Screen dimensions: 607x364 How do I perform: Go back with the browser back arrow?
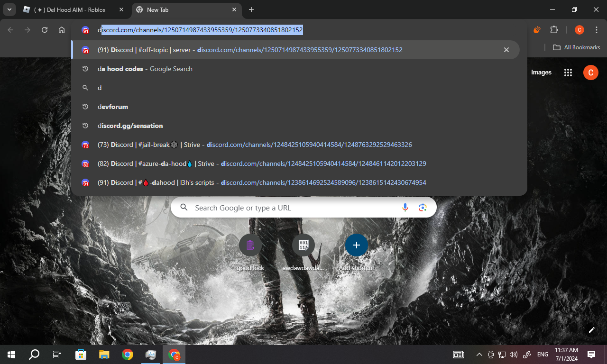pos(10,30)
